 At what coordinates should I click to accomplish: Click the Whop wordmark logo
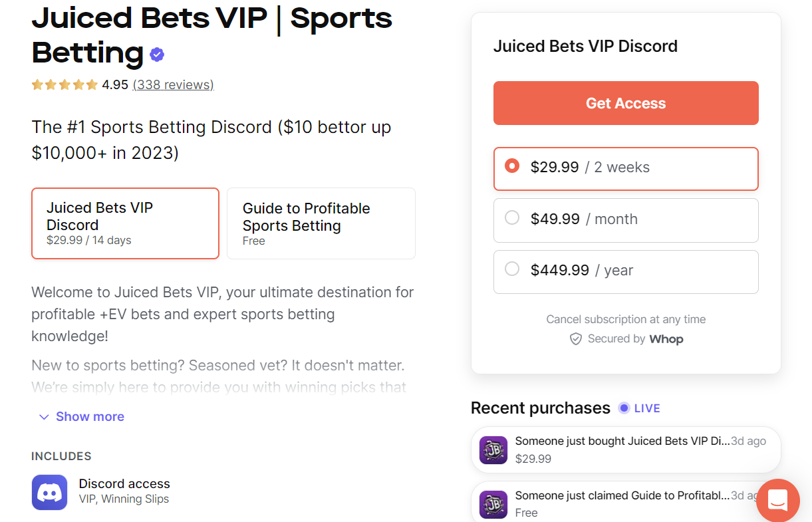click(x=666, y=338)
